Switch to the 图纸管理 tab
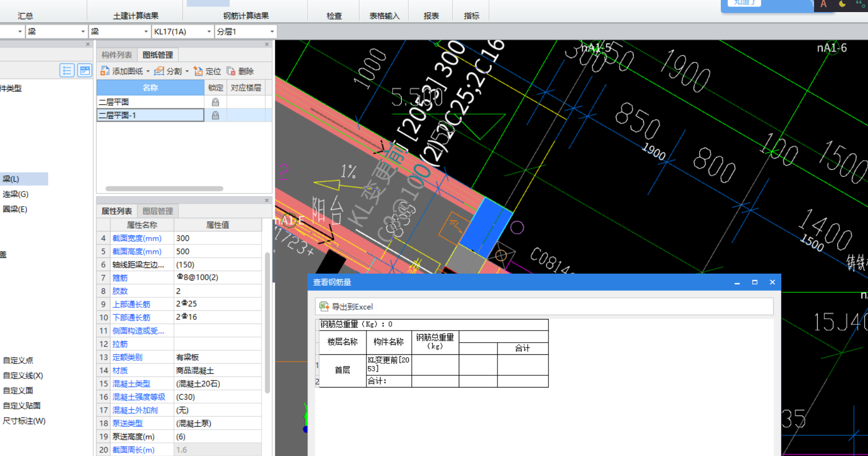868x456 pixels. pyautogui.click(x=158, y=55)
